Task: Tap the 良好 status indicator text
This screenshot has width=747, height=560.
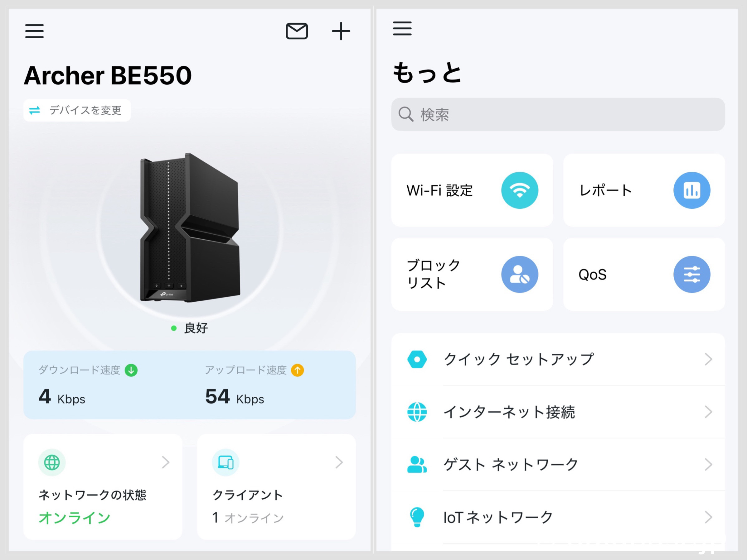Action: (x=196, y=328)
